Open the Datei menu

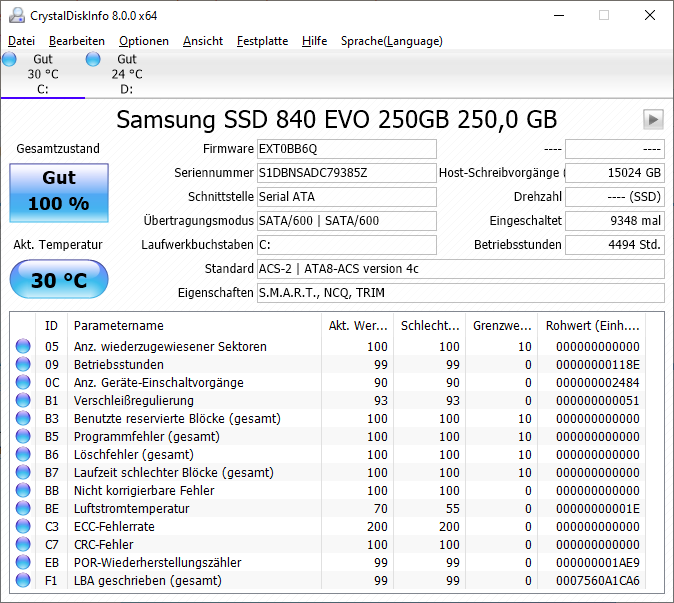(21, 41)
